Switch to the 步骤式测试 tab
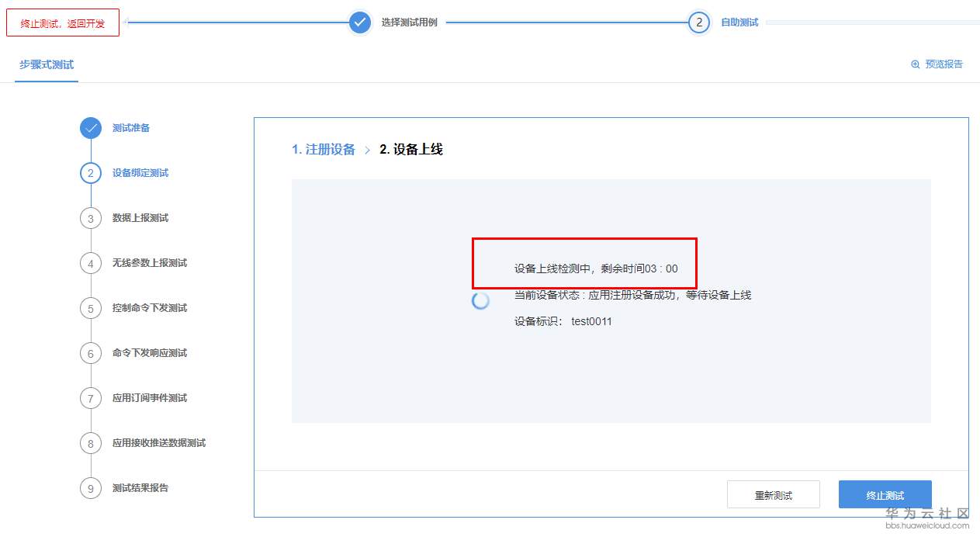The image size is (980, 537). click(x=47, y=64)
